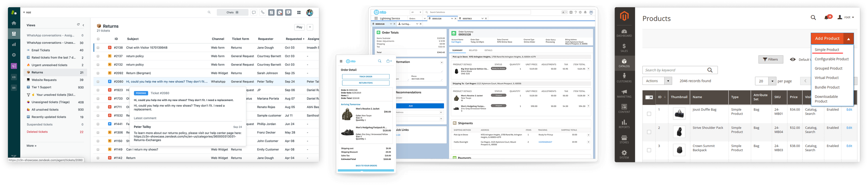Click Zendesk search magnifier icon
Image resolution: width=868 pixels, height=187 pixels.
tap(209, 12)
